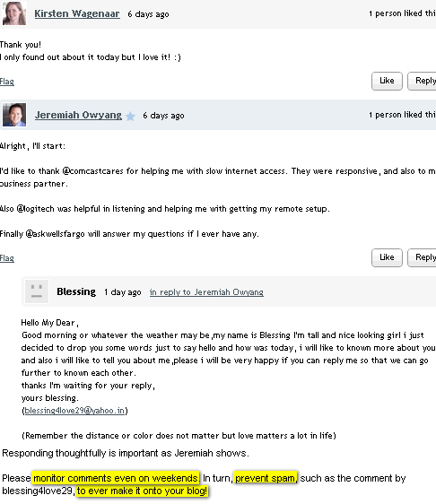This screenshot has width=436, height=504.
Task: Click the highlighted 'prevent spam' text
Action: pyautogui.click(x=266, y=478)
